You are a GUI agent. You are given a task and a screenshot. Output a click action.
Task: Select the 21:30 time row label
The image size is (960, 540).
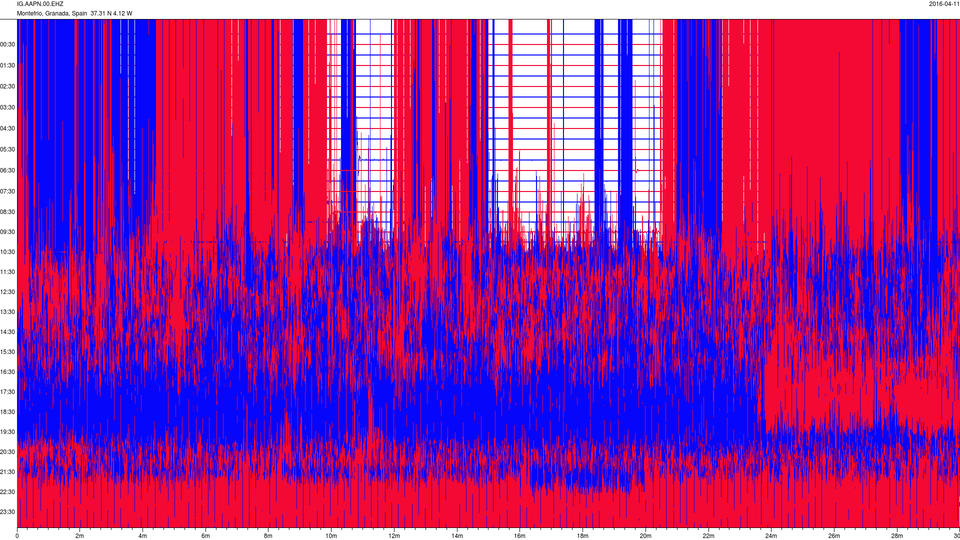pyautogui.click(x=7, y=472)
